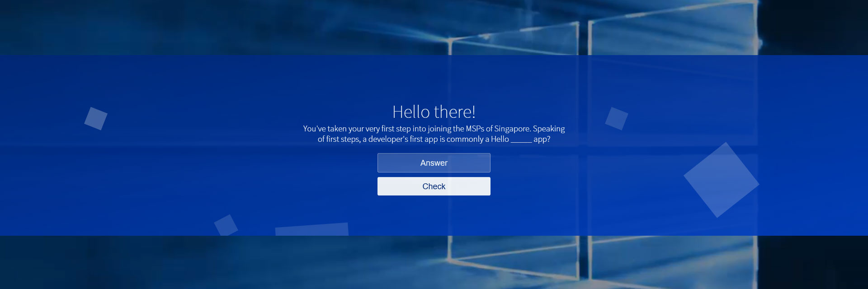Click the flat rectangle shape at the banner bottom
This screenshot has width=868, height=289.
pyautogui.click(x=312, y=230)
